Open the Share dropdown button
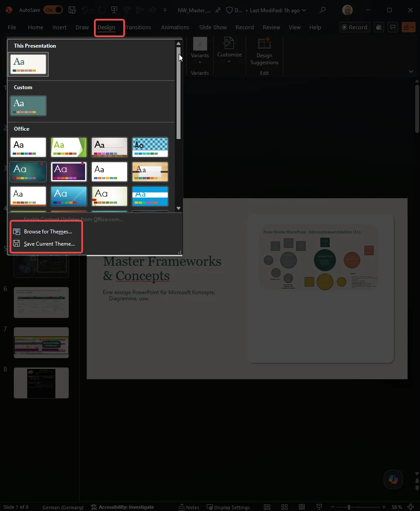The image size is (420, 511). click(x=409, y=28)
